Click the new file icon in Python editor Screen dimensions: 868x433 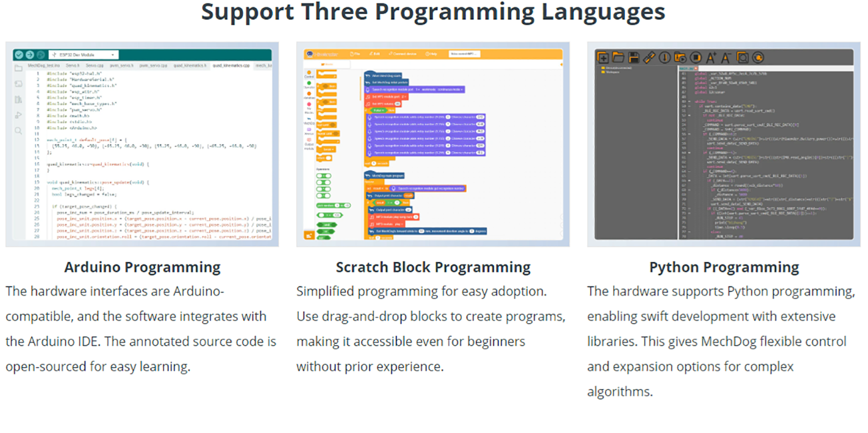click(603, 58)
